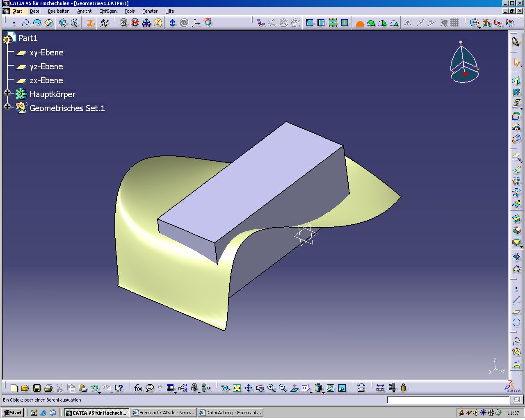Switch to Foren auf CAD.de taskbar window
Image resolution: width=525 pixels, height=420 pixels.
(164, 413)
